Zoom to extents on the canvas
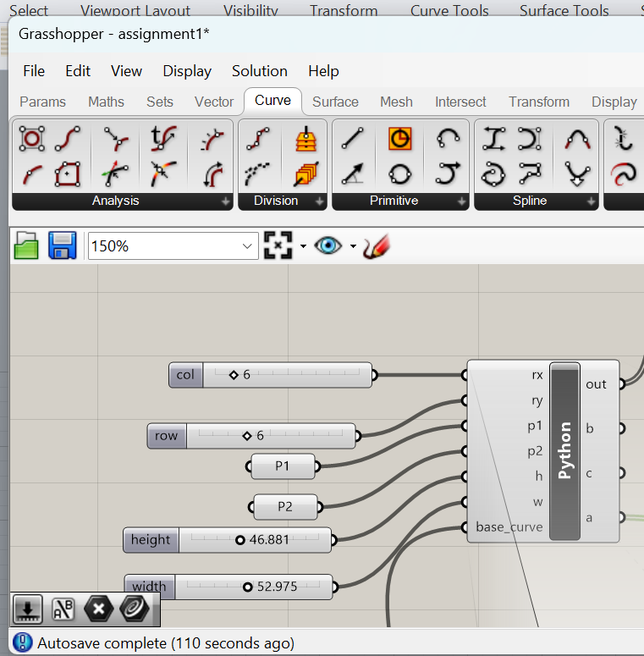Viewport: 644px width, 656px height. (278, 245)
